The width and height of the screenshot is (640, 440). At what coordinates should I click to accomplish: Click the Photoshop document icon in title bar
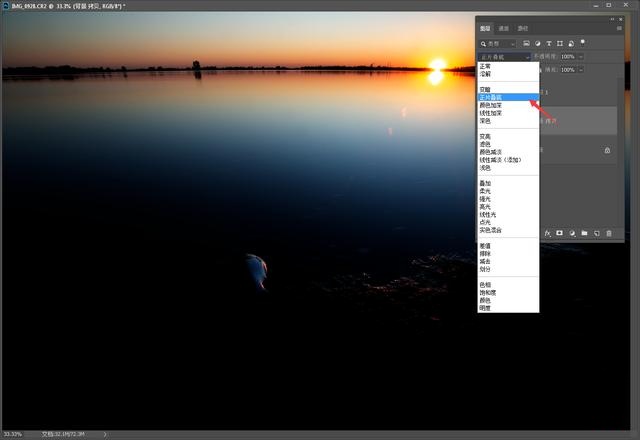click(6, 5)
